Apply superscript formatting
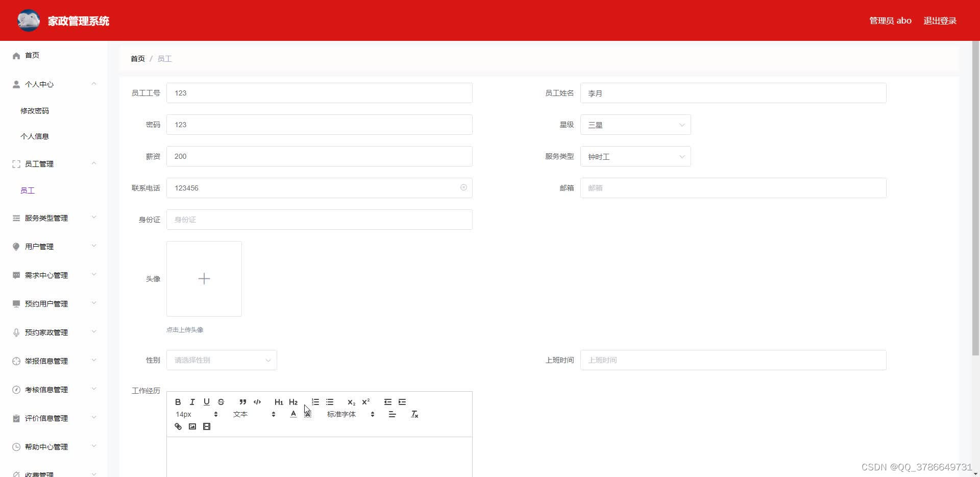 point(365,402)
